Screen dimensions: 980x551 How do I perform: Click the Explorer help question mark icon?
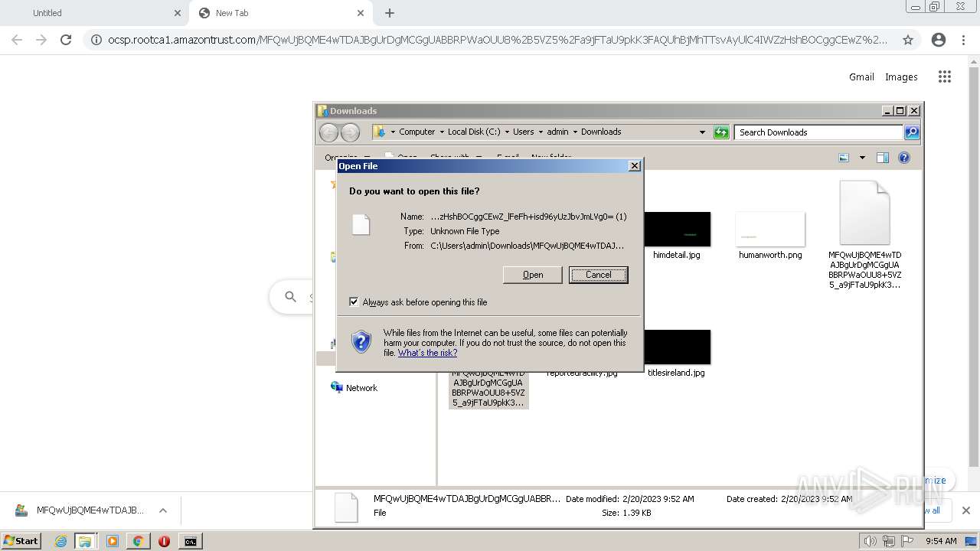pyautogui.click(x=904, y=158)
